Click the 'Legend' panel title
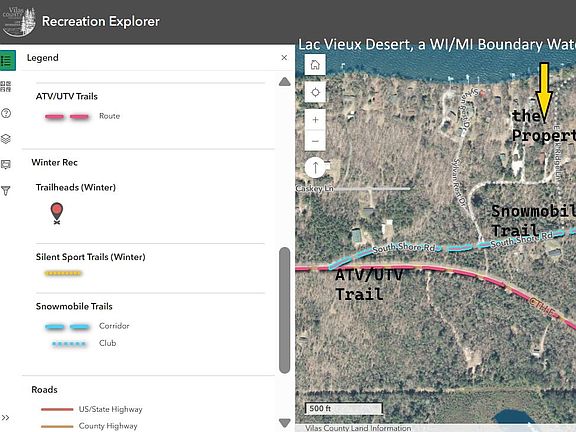Screen dimensions: 576x432 click(x=43, y=58)
